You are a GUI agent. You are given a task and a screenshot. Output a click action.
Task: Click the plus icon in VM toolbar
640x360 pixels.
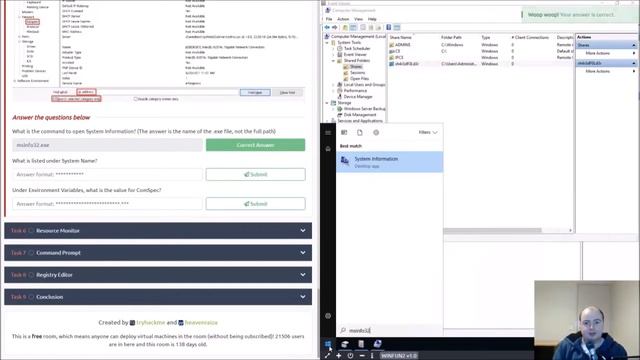tap(339, 356)
